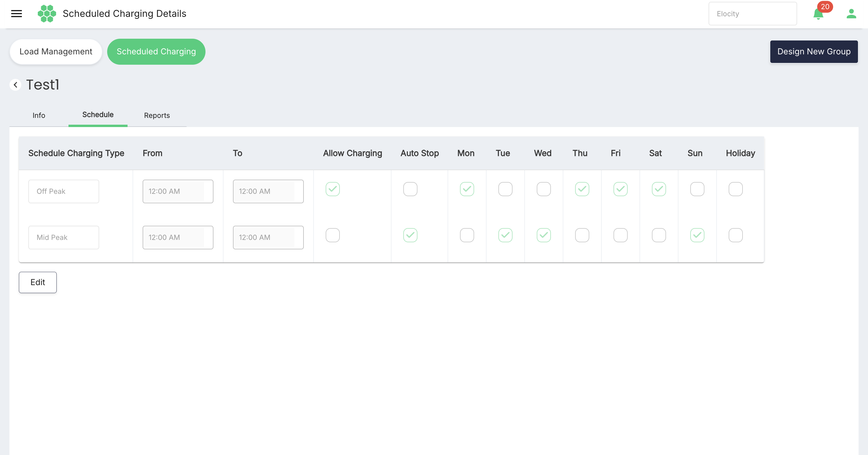Click the Mid Peak type field
868x455 pixels.
64,238
